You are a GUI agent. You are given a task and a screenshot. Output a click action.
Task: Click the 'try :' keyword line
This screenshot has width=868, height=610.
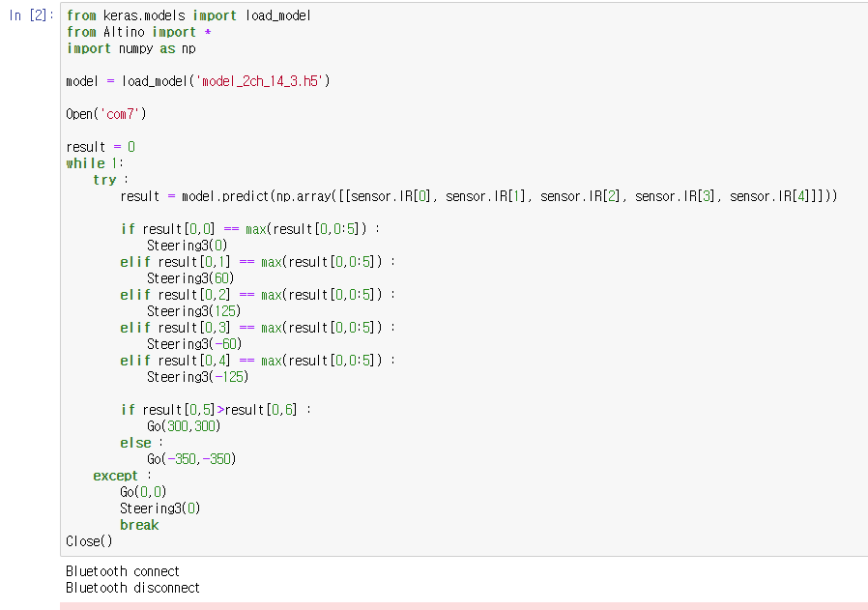click(x=111, y=180)
